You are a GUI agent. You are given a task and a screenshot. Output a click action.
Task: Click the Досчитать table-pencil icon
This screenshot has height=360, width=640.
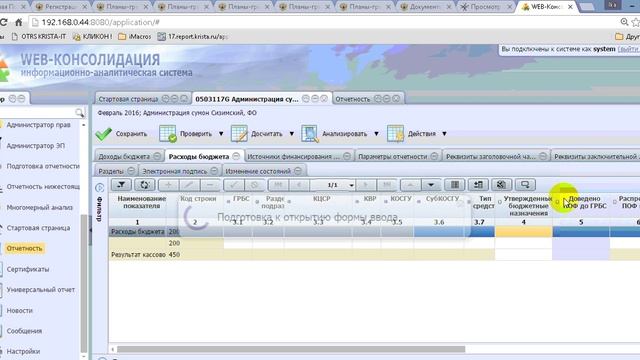click(239, 134)
